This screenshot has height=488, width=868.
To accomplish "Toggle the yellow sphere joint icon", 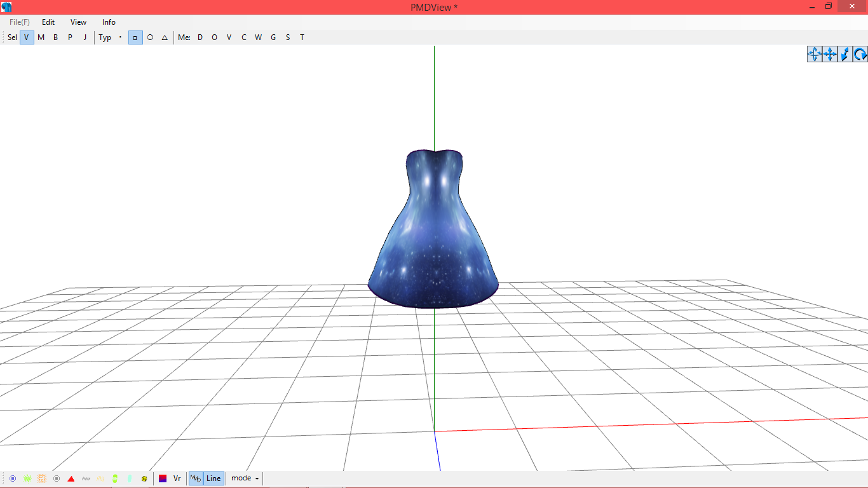I will [x=144, y=478].
